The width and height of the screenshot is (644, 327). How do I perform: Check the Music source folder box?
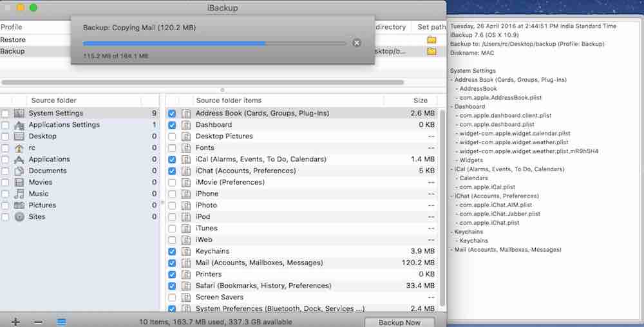[x=5, y=194]
